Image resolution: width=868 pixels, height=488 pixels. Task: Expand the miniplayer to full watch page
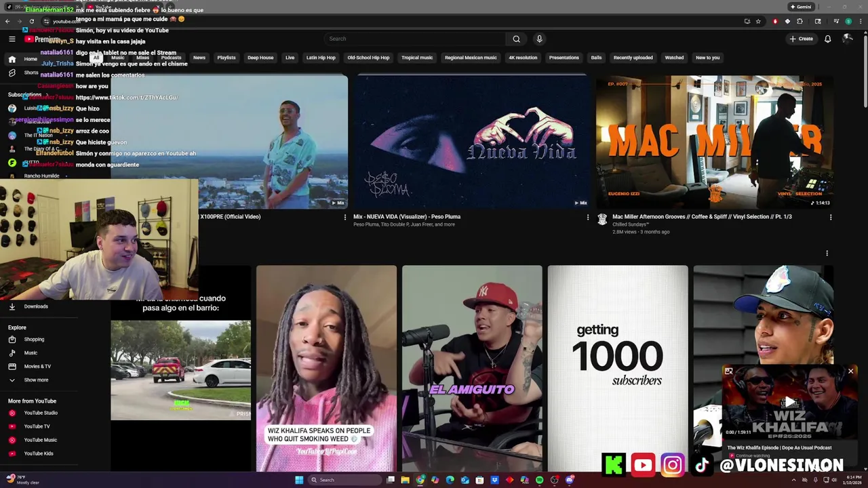[728, 371]
